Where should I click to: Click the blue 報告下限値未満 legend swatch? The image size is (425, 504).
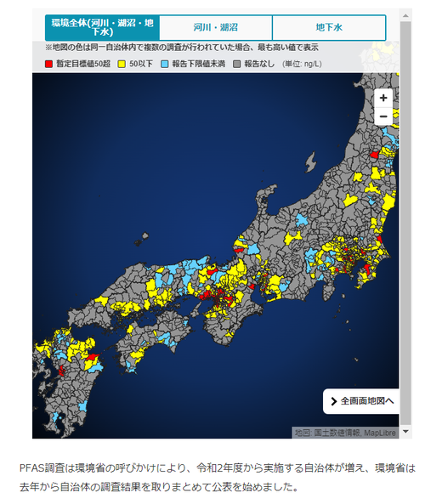(165, 64)
